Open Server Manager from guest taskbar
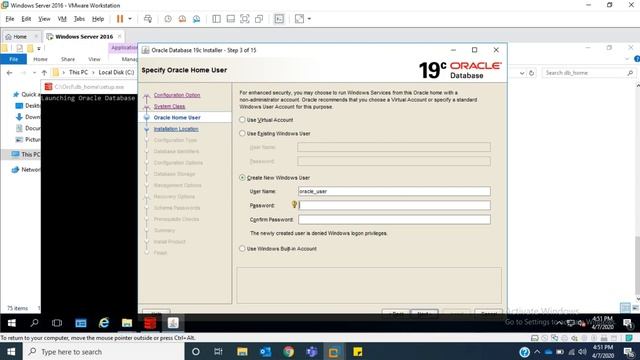640x360 pixels. pyautogui.click(x=80, y=323)
